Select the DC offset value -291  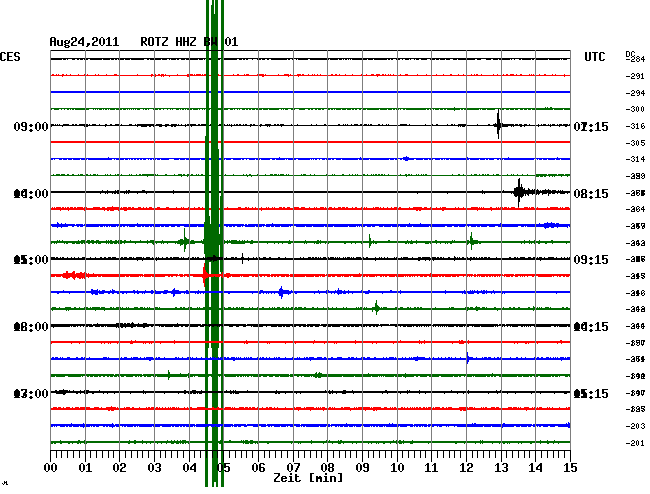click(635, 76)
